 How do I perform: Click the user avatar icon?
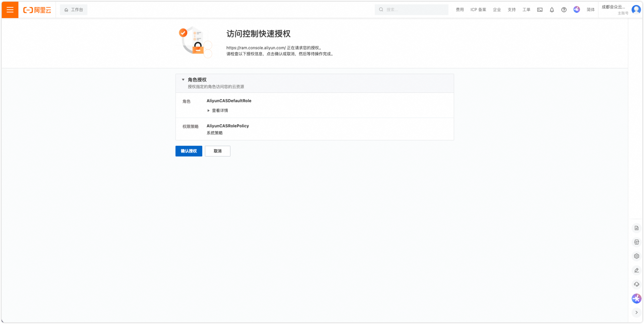[x=636, y=10]
